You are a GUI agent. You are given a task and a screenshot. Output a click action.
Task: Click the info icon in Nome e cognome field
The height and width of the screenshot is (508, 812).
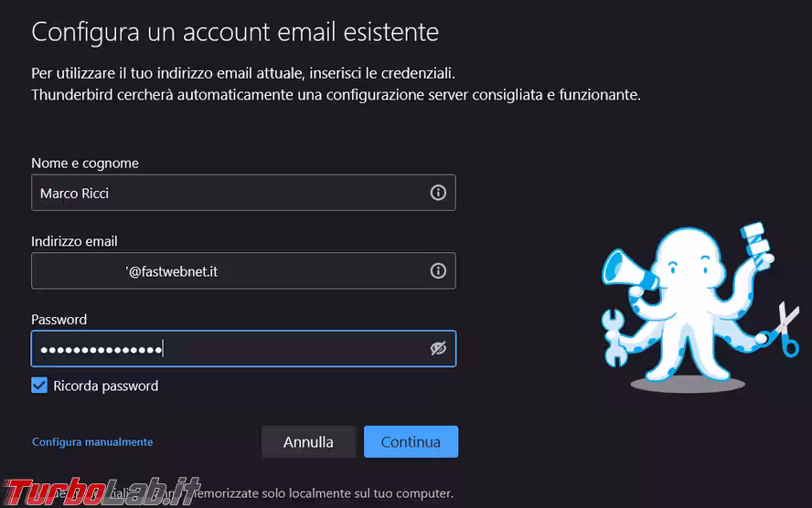coord(438,193)
